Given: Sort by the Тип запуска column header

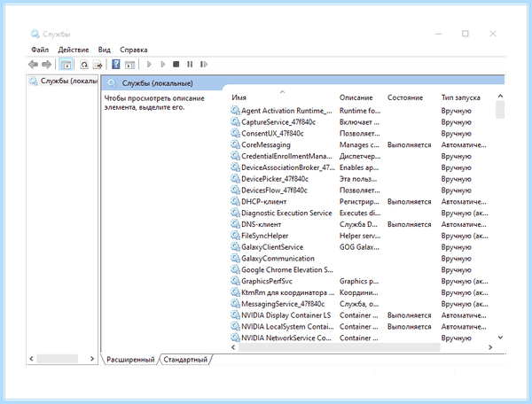Looking at the screenshot, I should click(460, 97).
